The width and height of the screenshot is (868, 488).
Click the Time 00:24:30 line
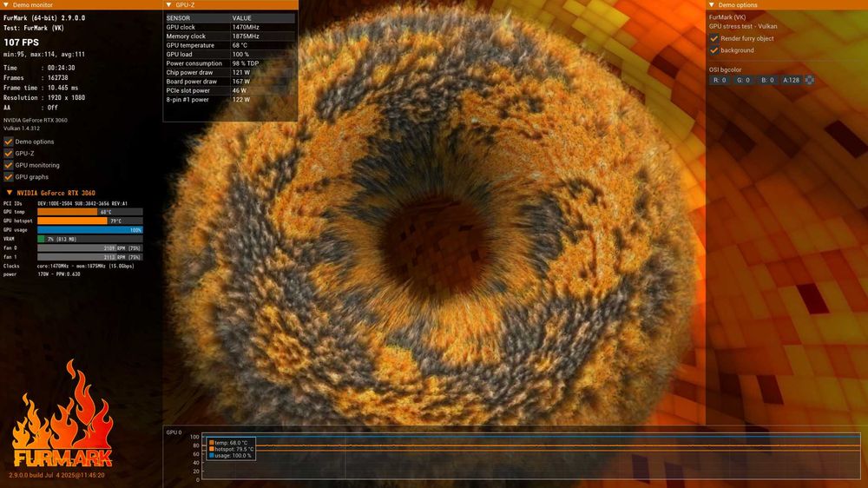pos(39,68)
